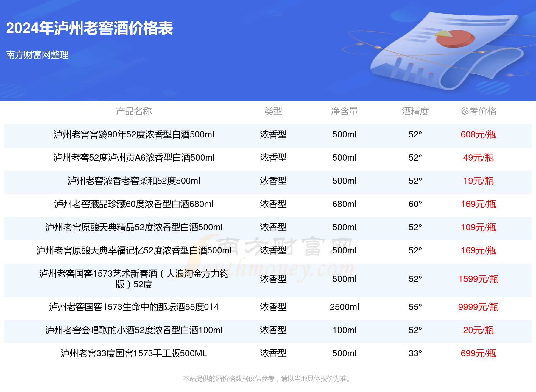Image resolution: width=536 pixels, height=392 pixels.
Task: Click the 52° cell in the 会唱歌的小酒 row
Action: [x=415, y=330]
